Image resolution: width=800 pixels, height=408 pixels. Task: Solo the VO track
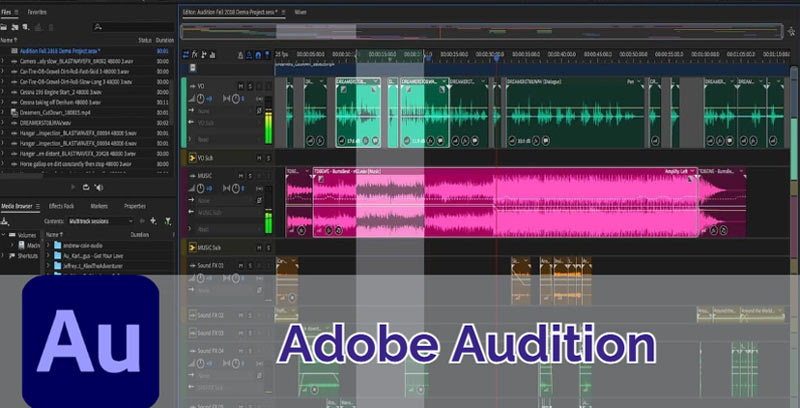click(250, 86)
